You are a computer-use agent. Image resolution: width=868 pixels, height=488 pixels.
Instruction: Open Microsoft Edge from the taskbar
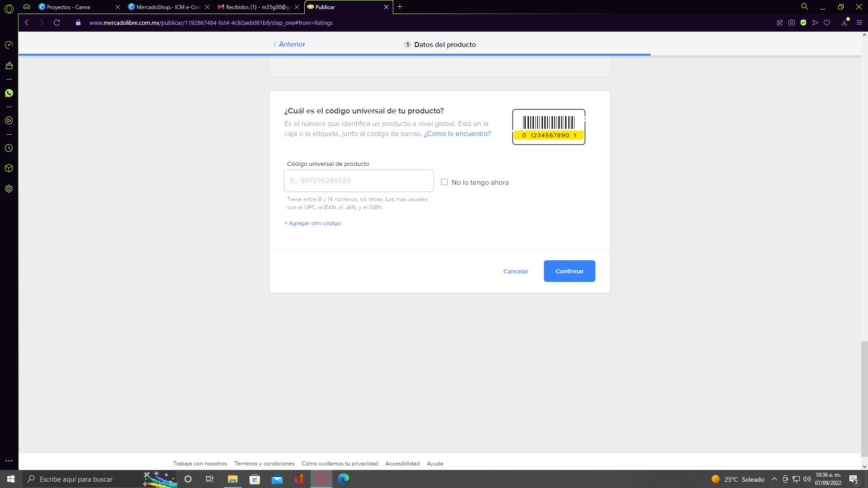pyautogui.click(x=344, y=479)
